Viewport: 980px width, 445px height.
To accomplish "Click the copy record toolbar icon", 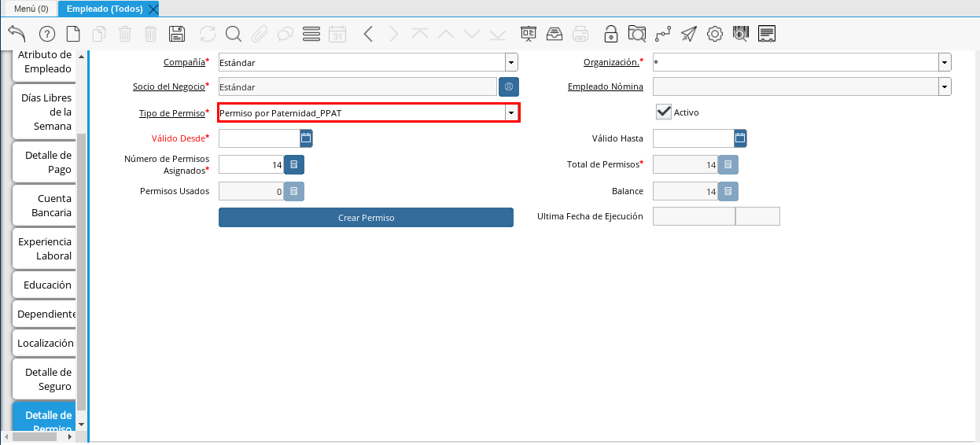I will pyautogui.click(x=99, y=34).
